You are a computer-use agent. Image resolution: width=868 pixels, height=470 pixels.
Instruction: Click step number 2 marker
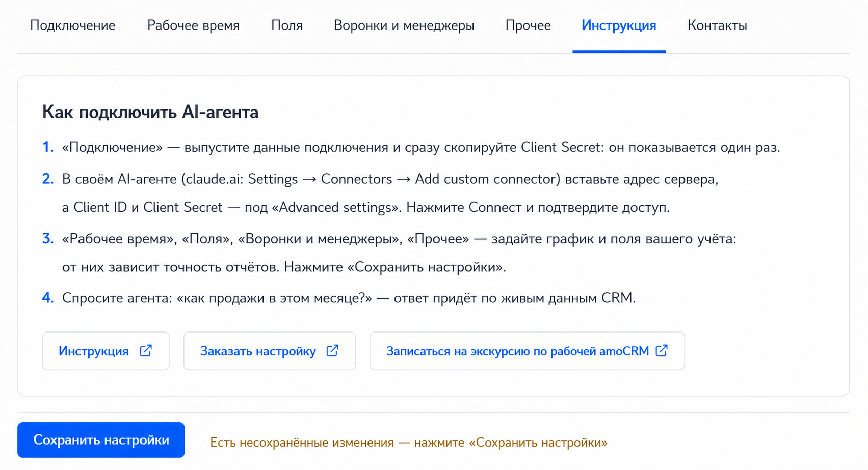[48, 179]
